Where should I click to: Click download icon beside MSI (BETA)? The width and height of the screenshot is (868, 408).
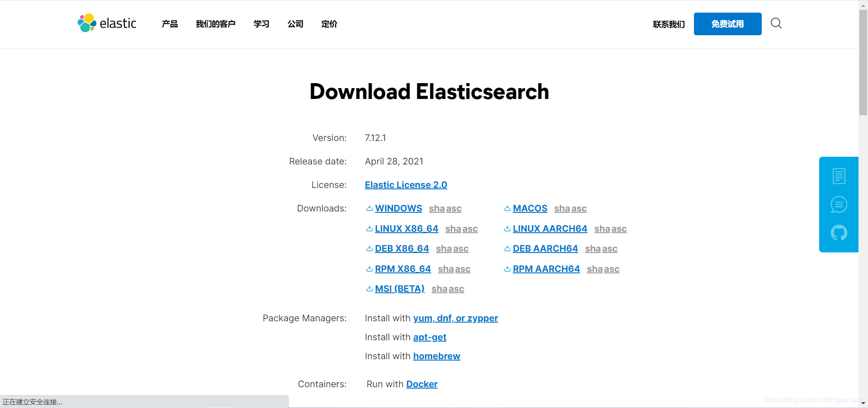tap(369, 289)
